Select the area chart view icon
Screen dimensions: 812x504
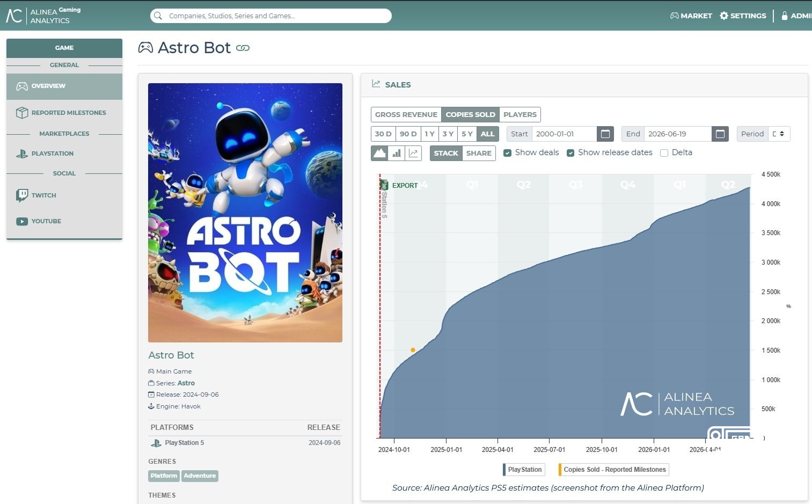379,153
